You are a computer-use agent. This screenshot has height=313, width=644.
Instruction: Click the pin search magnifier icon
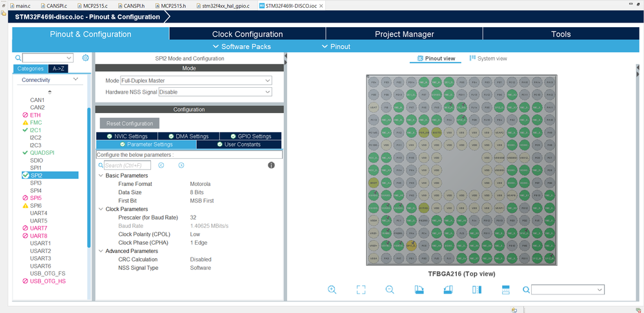point(526,290)
